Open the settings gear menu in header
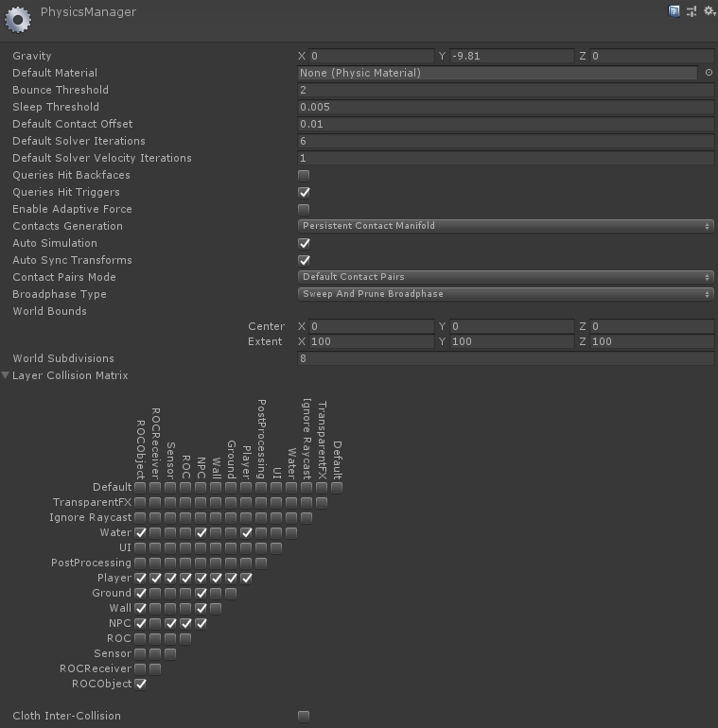Screen dimensions: 718x728 [709, 11]
